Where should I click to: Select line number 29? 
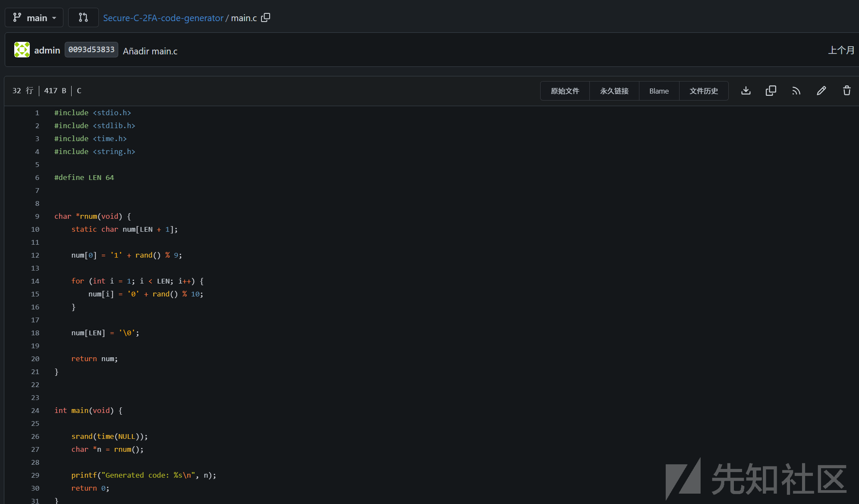point(35,475)
